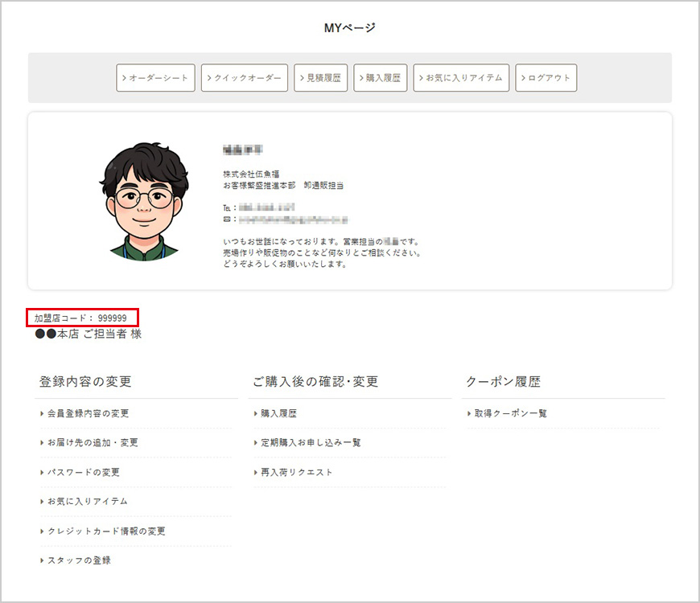Show the 取得クーポン一覧 list
The image size is (700, 603).
point(510,413)
